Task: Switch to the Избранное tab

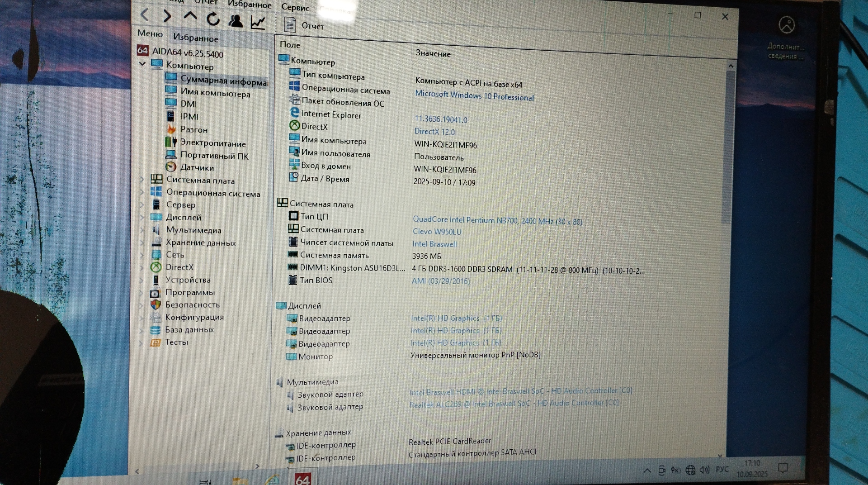Action: (x=195, y=38)
